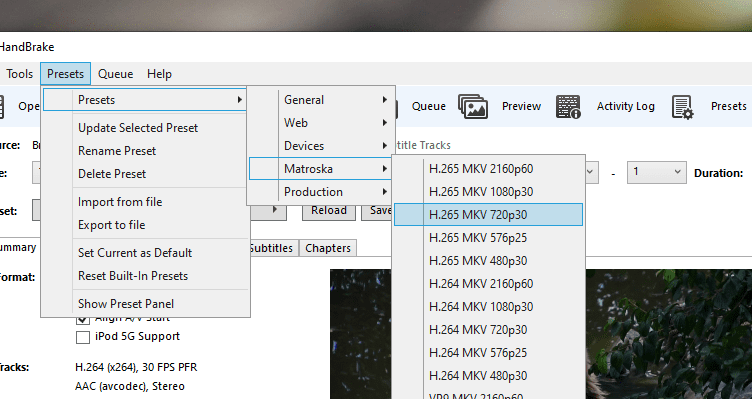Toggle iPod 5G Support checkbox
Screen dimensions: 752x399
[x=83, y=337]
